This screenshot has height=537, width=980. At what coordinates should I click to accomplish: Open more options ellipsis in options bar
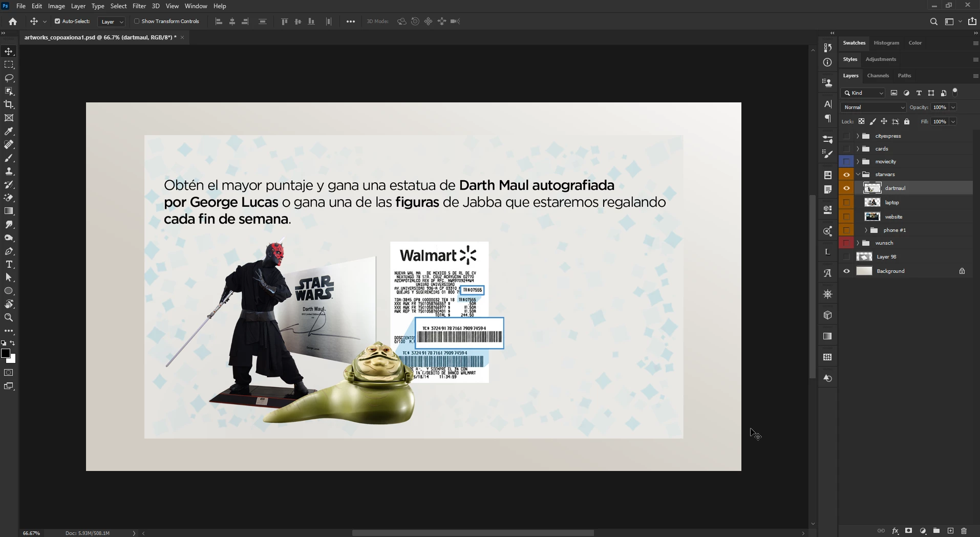(351, 22)
